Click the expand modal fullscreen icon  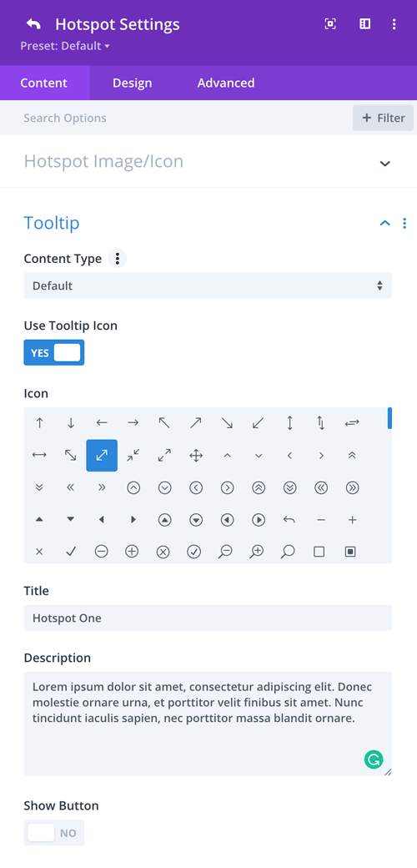[330, 24]
